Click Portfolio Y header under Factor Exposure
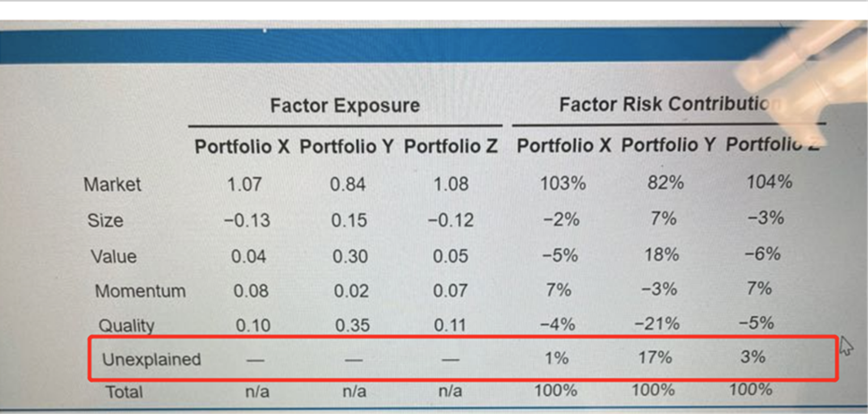 [346, 147]
